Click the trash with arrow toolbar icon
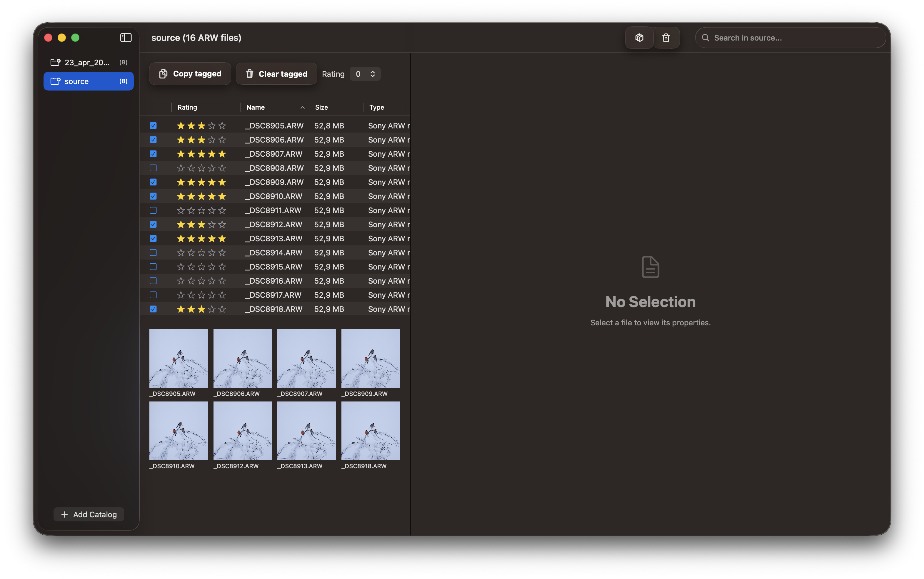This screenshot has height=579, width=924. 666,38
